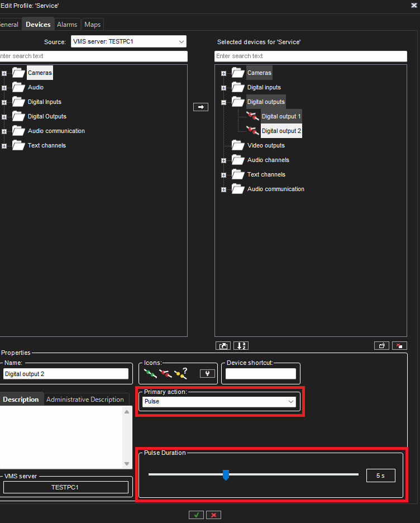Click the red X cancel button
Viewport: 420px width, 523px height.
coord(213,515)
